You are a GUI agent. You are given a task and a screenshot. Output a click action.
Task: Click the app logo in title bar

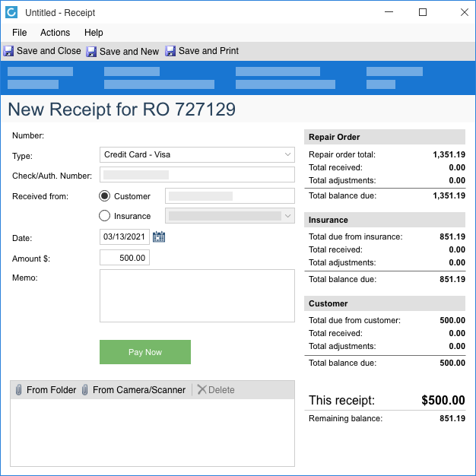(x=11, y=13)
